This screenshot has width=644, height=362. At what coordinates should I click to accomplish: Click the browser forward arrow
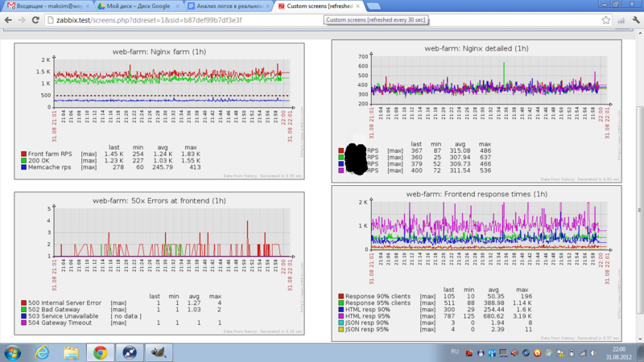(x=22, y=19)
